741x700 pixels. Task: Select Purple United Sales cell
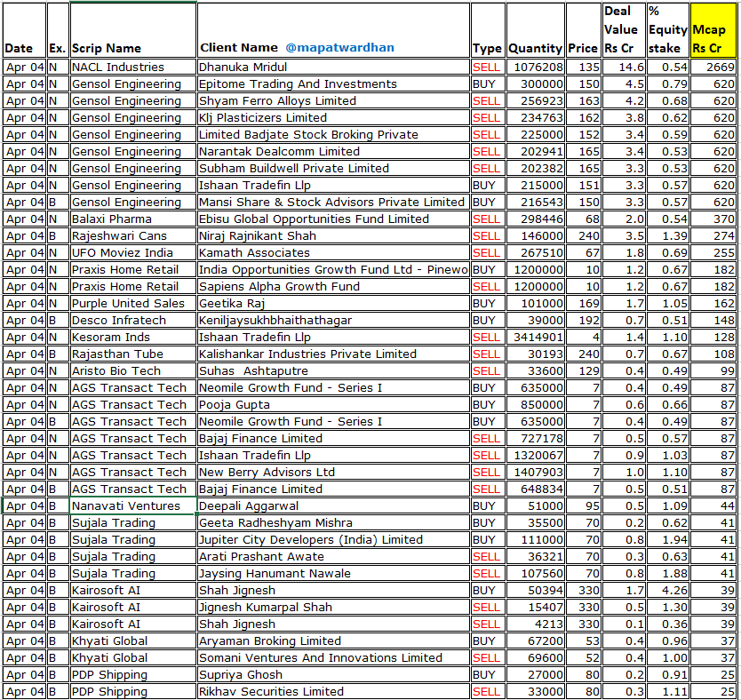click(x=132, y=303)
